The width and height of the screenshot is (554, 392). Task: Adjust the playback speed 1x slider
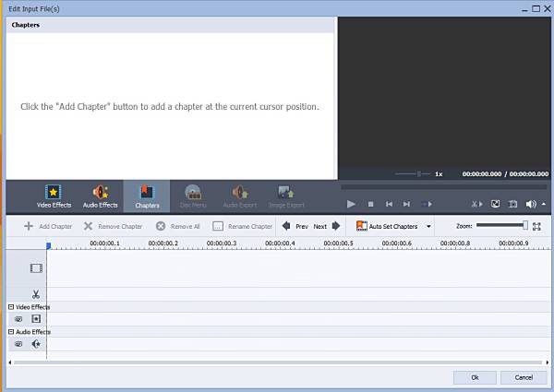[413, 173]
